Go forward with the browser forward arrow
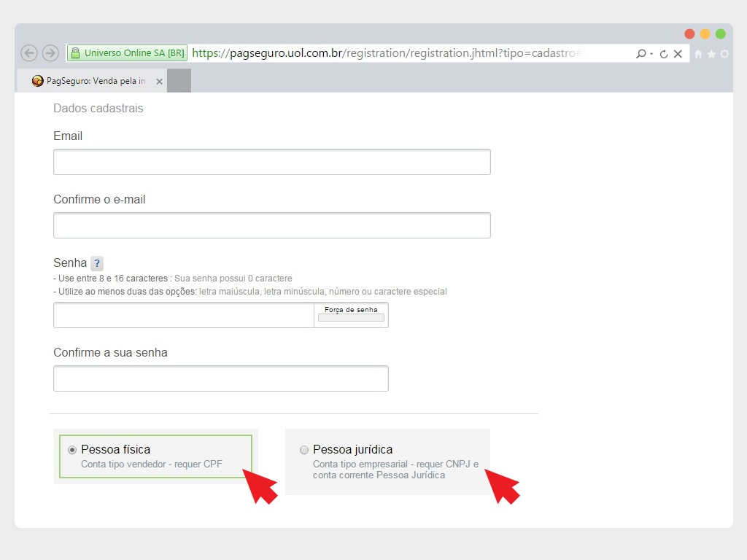Image resolution: width=747 pixels, height=560 pixels. 50,52
